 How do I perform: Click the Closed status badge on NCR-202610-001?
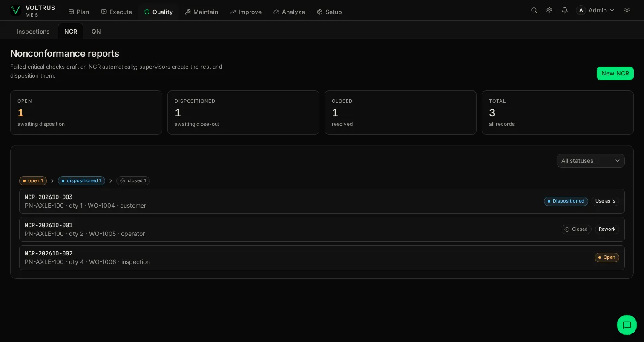point(576,229)
